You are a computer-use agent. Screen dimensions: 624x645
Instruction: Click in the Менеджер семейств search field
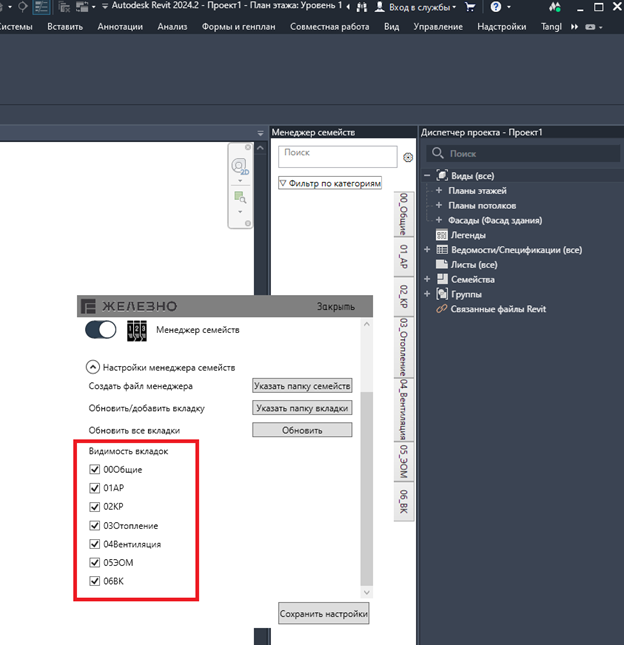click(338, 156)
